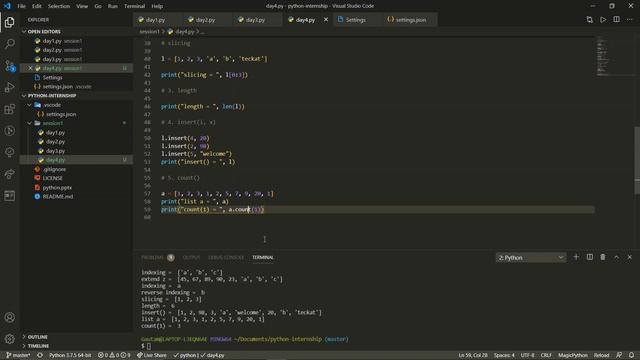Screen dimensions: 640x360
Task: Open the editor More Actions ellipsis
Action: click(629, 20)
